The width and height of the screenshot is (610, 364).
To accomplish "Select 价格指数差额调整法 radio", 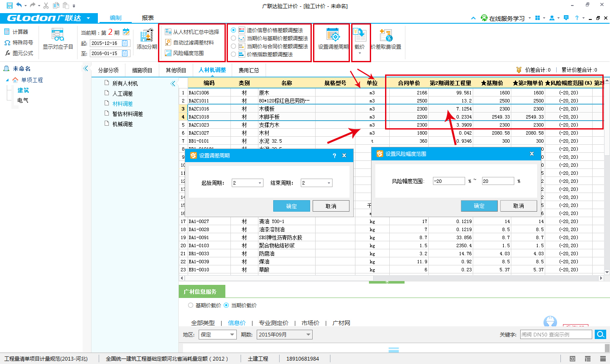I will pos(233,54).
